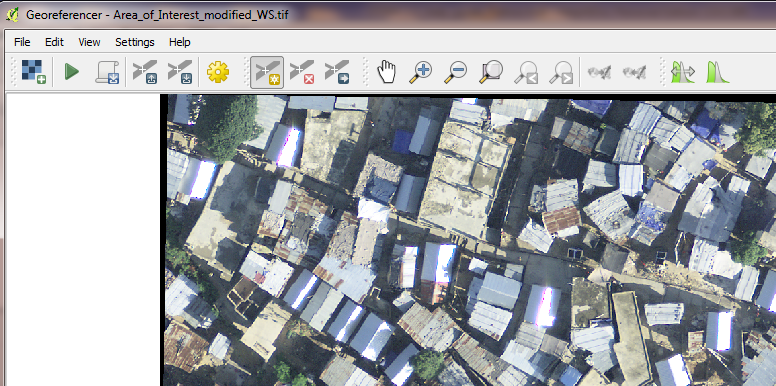Open Transformation Settings yellow gear icon

click(x=218, y=72)
